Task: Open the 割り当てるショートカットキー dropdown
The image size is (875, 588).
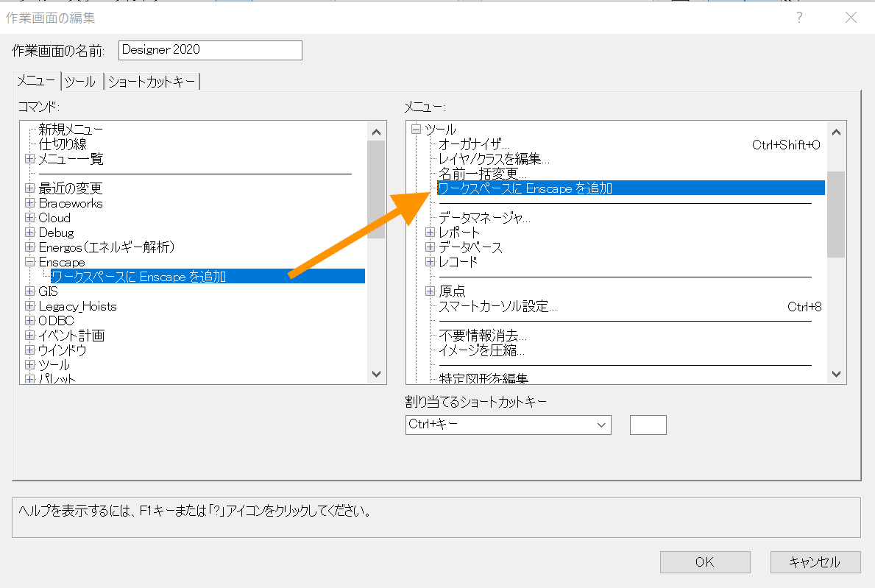Action: click(x=601, y=425)
